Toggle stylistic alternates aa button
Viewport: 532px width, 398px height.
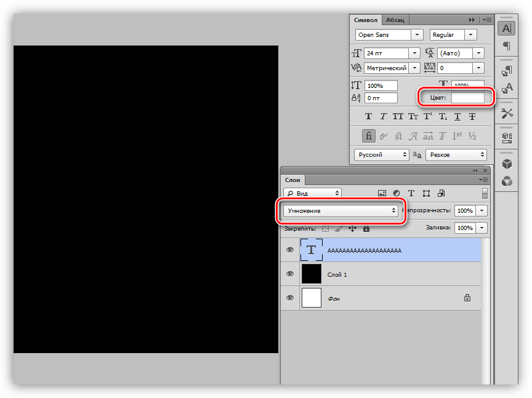(x=428, y=136)
